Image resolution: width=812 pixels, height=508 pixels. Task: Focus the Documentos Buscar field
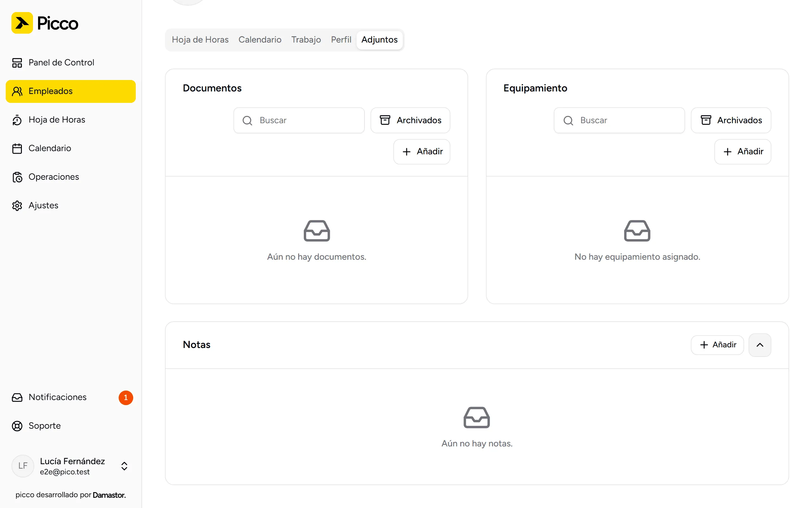[299, 120]
